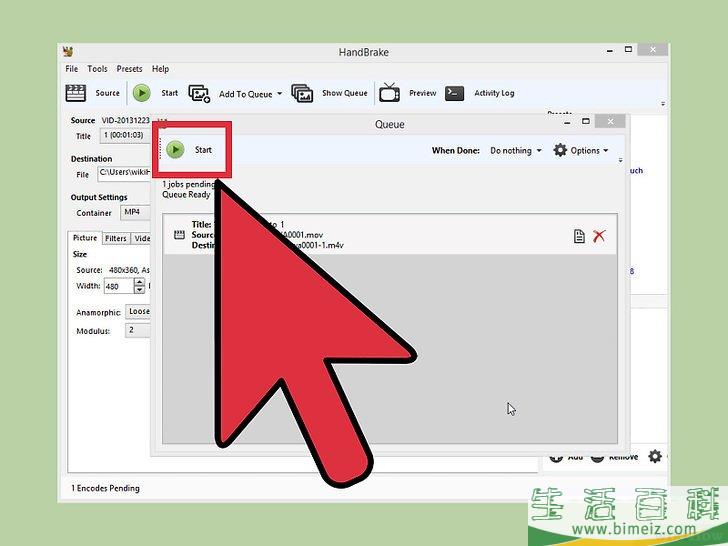Viewport: 728px width, 546px height.
Task: Increase Width with the up stepper arrow
Action: [139, 282]
